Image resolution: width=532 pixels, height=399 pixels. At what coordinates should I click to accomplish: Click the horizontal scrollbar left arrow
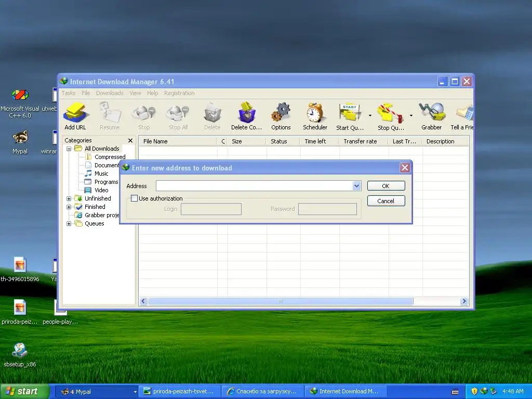click(x=143, y=301)
